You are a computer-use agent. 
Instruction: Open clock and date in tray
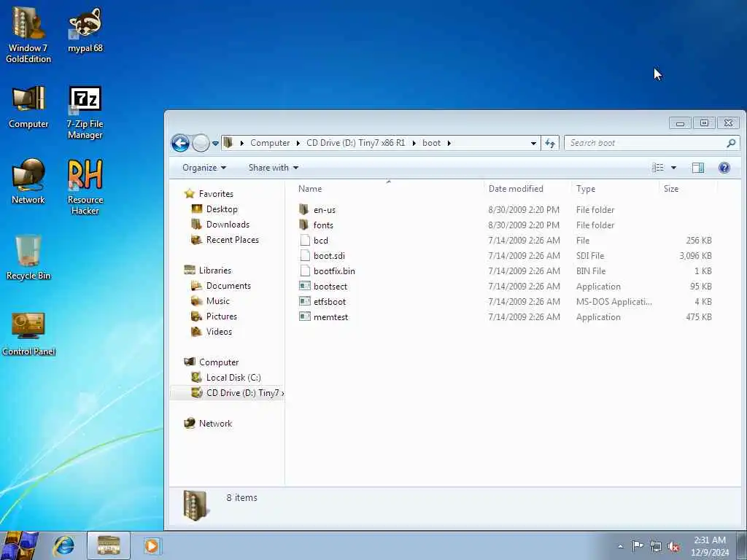(x=710, y=546)
